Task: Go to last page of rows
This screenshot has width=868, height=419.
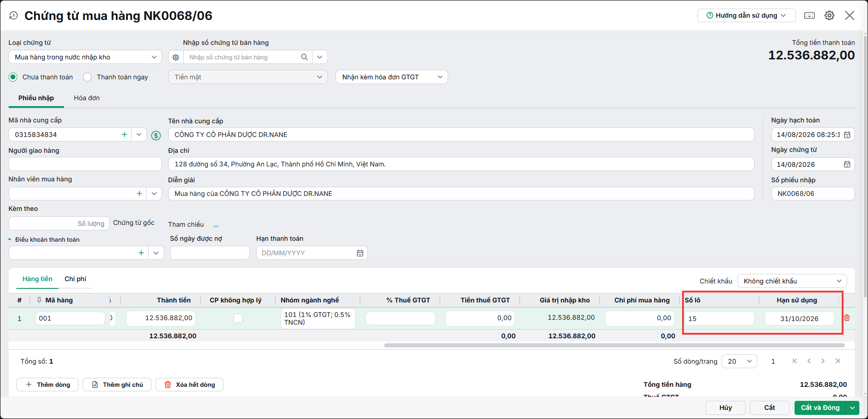Action: point(837,361)
